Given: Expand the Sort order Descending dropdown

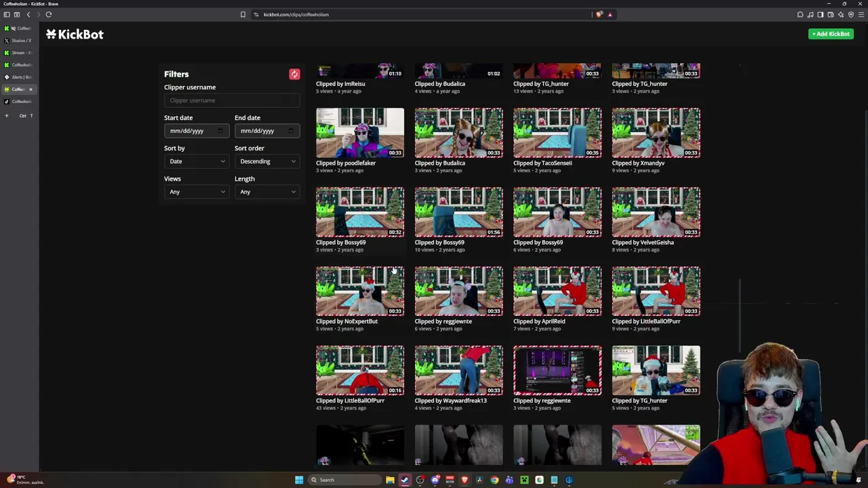Looking at the screenshot, I should pyautogui.click(x=267, y=161).
